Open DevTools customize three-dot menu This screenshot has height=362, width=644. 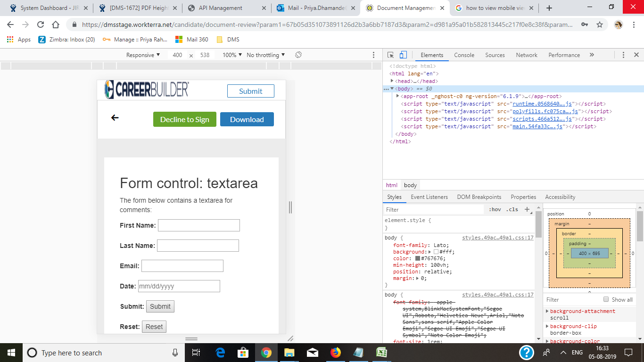pyautogui.click(x=623, y=55)
